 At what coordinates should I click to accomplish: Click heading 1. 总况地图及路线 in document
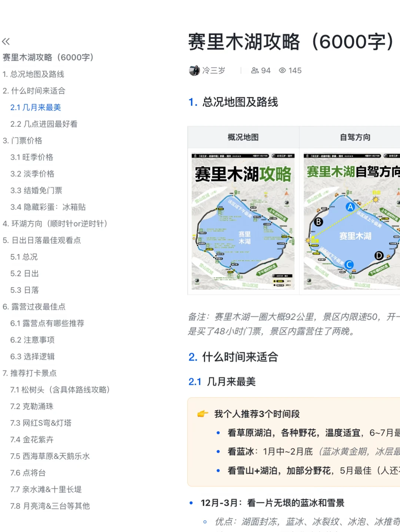233,102
